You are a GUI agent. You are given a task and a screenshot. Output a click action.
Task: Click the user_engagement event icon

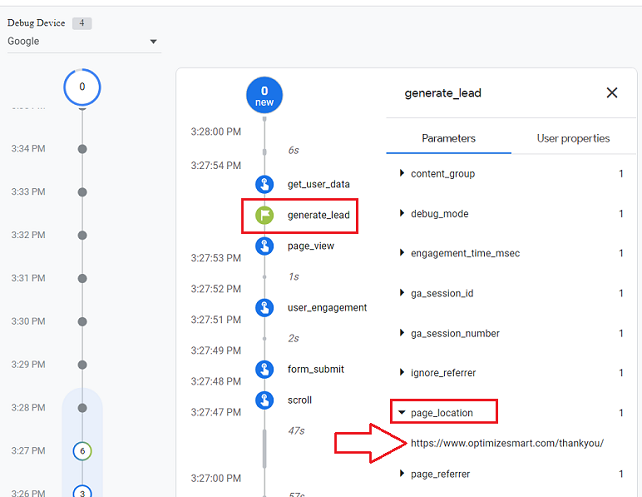pos(264,308)
